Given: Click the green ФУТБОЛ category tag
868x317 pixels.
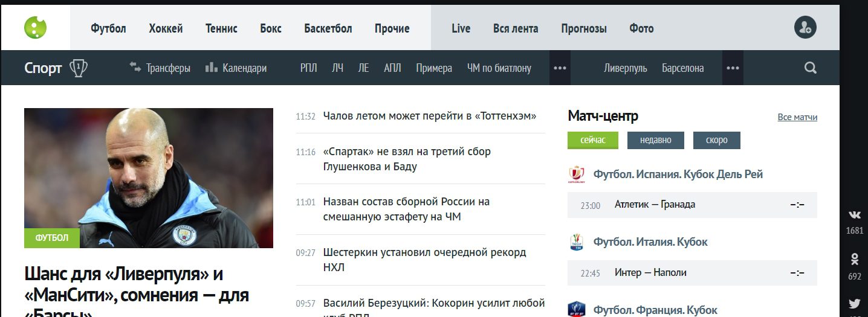Looking at the screenshot, I should (52, 238).
